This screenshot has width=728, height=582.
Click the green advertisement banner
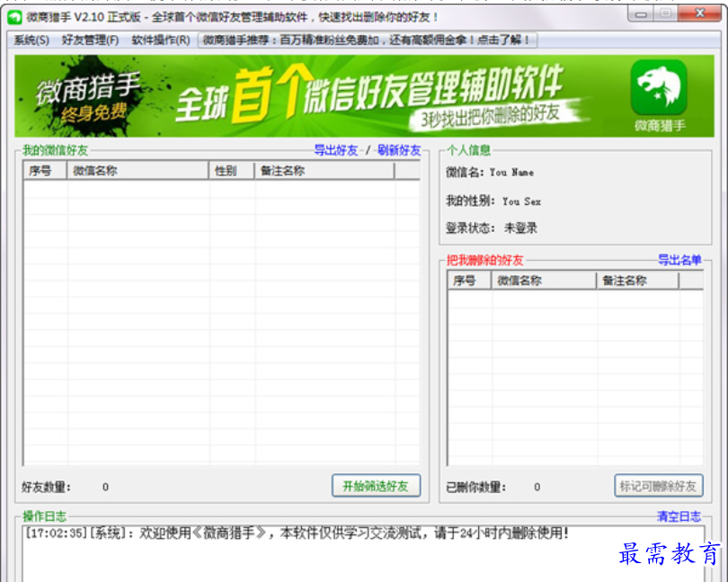click(x=365, y=96)
